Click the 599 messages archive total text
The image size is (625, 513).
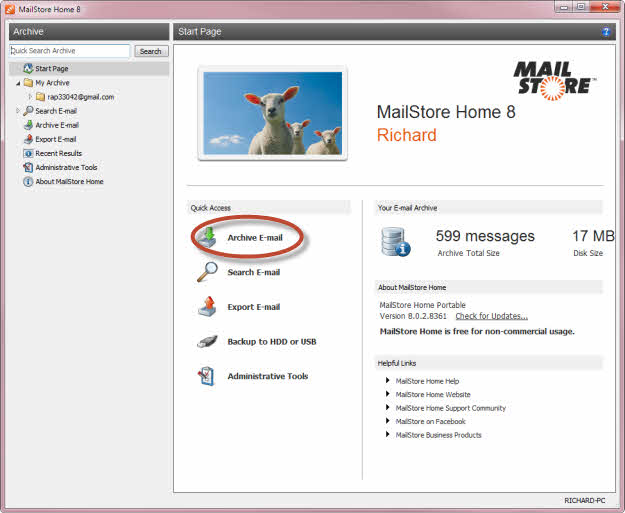coord(485,236)
